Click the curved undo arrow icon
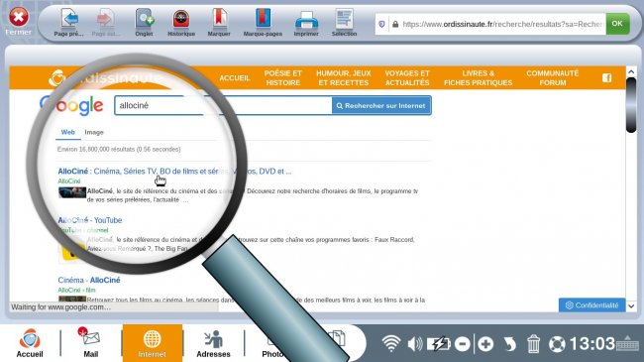This screenshot has height=362, width=644. (x=509, y=344)
